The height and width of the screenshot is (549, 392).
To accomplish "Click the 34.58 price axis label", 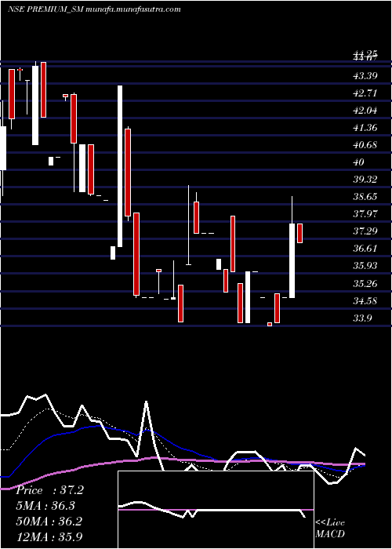I will [365, 300].
